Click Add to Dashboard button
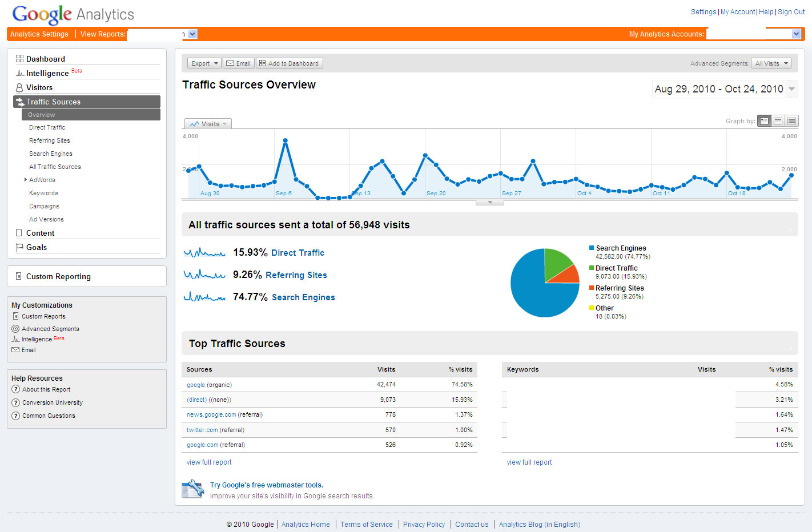Screen dimensions: 812x532 click(x=290, y=63)
